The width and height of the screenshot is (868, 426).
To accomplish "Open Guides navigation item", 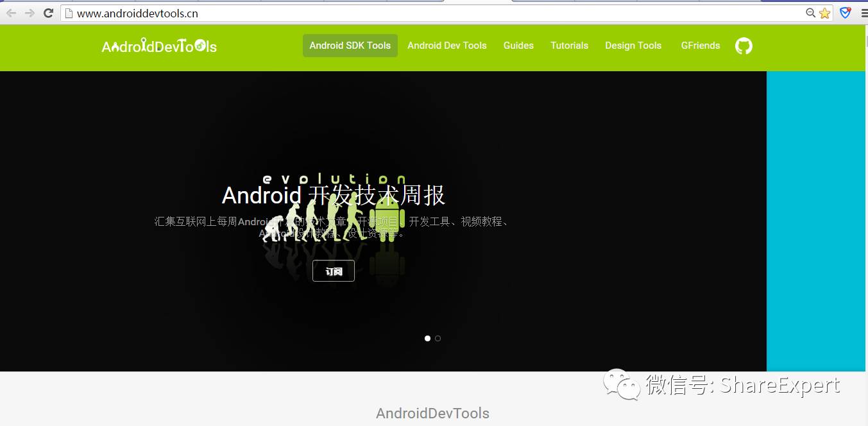I will tap(518, 46).
